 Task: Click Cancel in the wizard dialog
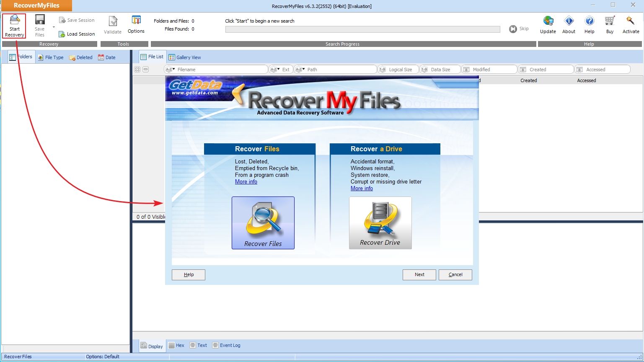click(455, 274)
